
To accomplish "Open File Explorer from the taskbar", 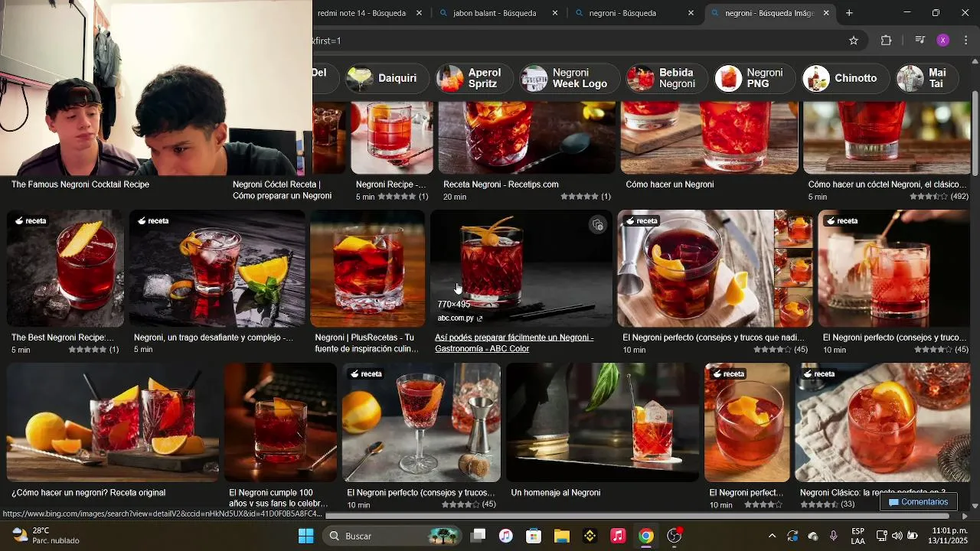I will (x=562, y=536).
